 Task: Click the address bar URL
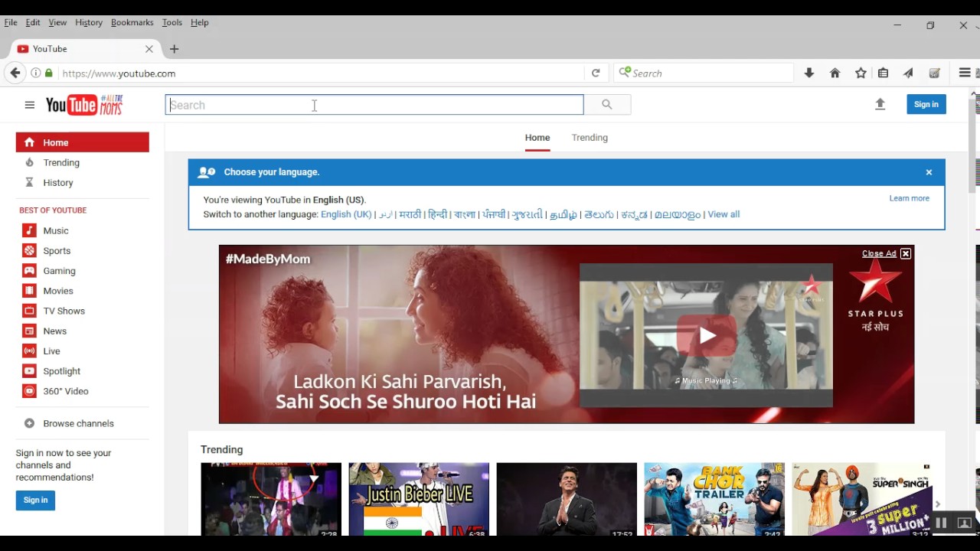[119, 73]
